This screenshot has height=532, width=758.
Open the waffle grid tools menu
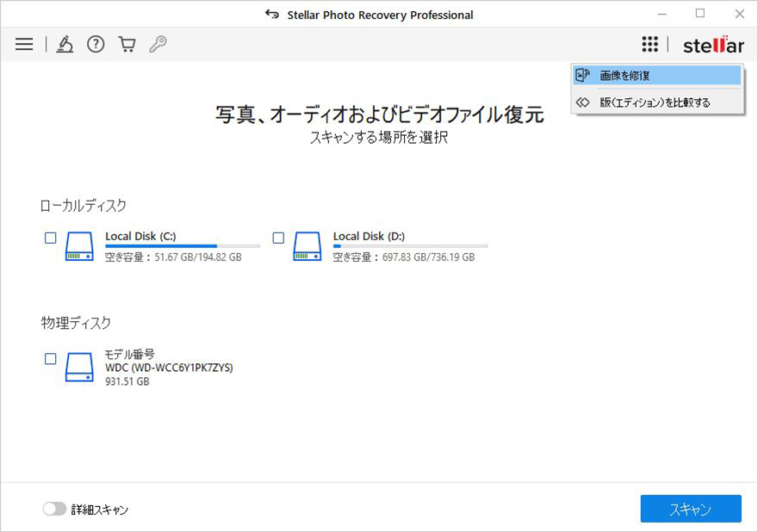pos(649,44)
